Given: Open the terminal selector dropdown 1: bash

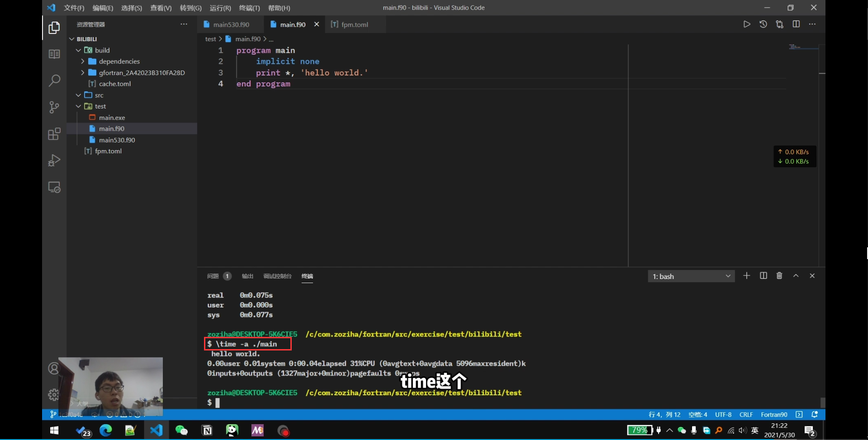Looking at the screenshot, I should pyautogui.click(x=691, y=276).
